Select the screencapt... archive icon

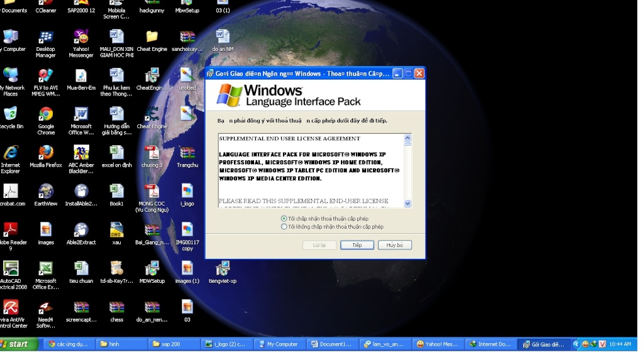pyautogui.click(x=81, y=311)
